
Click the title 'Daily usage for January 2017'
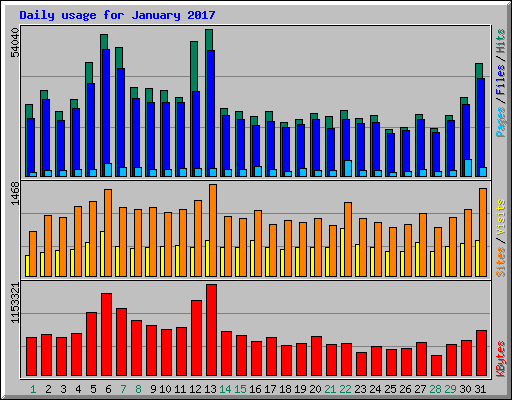point(117,15)
